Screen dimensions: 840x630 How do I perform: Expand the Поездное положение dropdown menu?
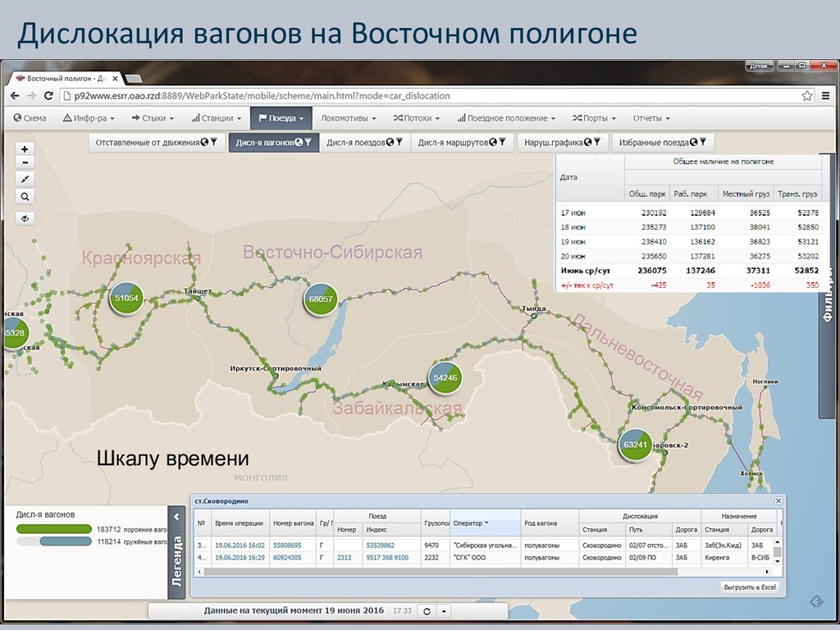tap(506, 118)
